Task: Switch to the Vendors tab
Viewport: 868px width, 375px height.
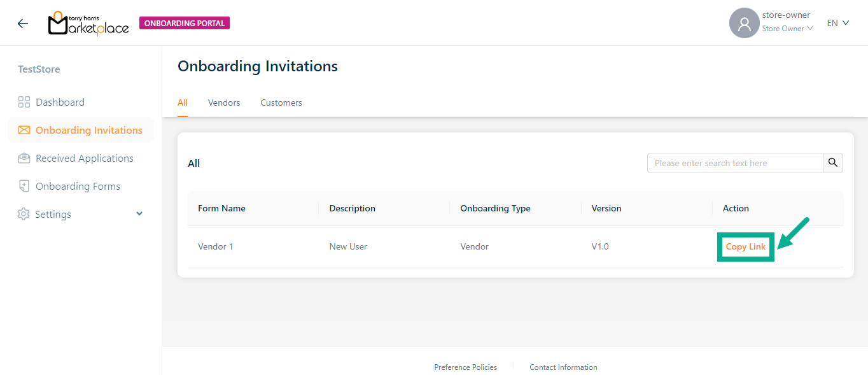Action: (x=224, y=103)
